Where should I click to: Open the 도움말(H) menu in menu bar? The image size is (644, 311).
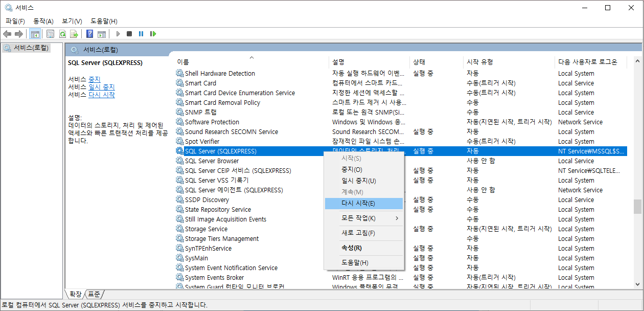(104, 21)
